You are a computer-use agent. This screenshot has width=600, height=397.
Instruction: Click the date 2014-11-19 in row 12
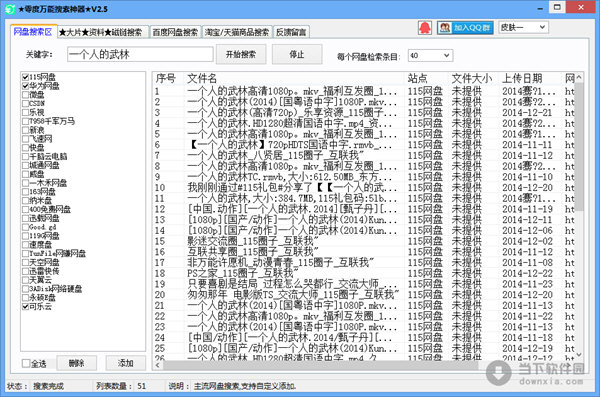click(527, 209)
